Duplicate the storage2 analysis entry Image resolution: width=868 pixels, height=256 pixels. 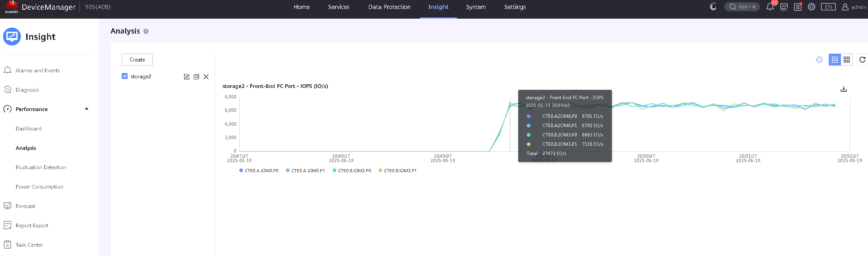[196, 77]
